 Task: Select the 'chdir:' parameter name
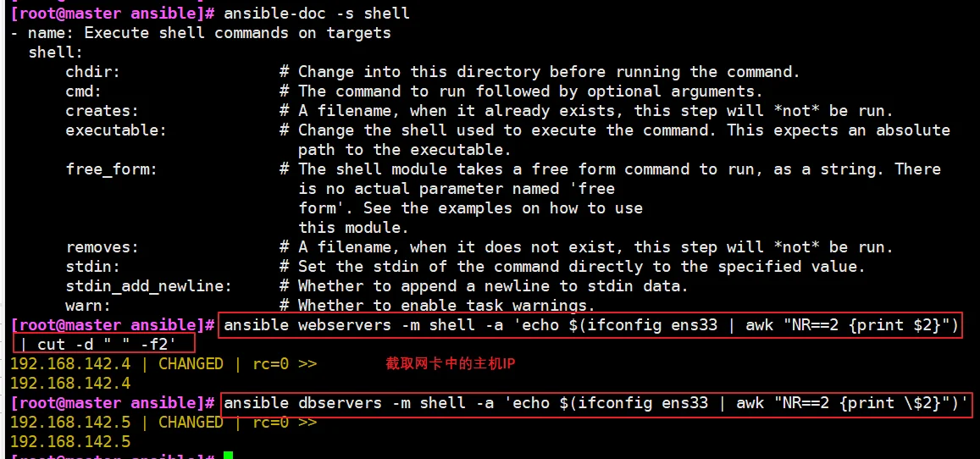point(92,72)
